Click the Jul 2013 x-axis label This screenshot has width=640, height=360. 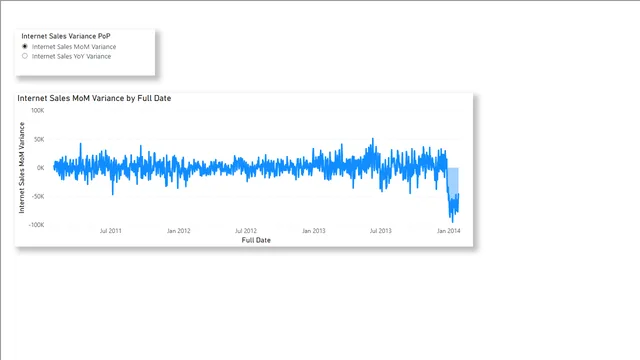tap(380, 231)
